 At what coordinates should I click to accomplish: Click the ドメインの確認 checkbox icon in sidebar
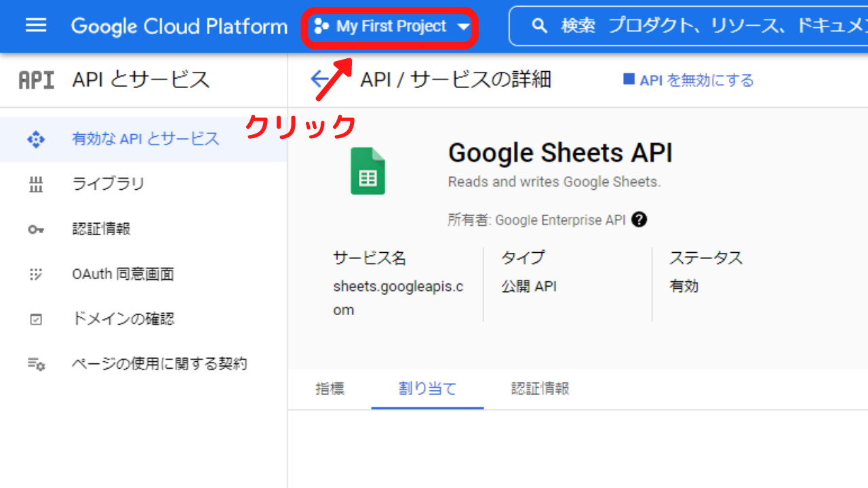35,319
